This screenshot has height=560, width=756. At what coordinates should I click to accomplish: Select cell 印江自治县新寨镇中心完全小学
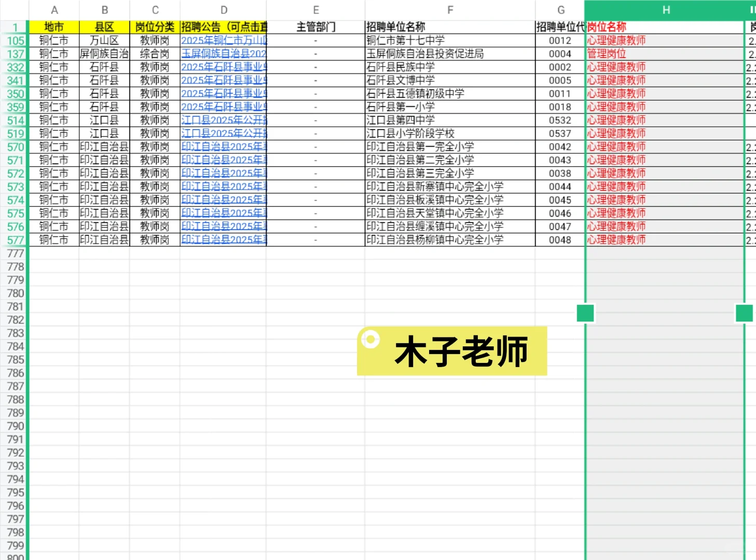[x=450, y=187]
